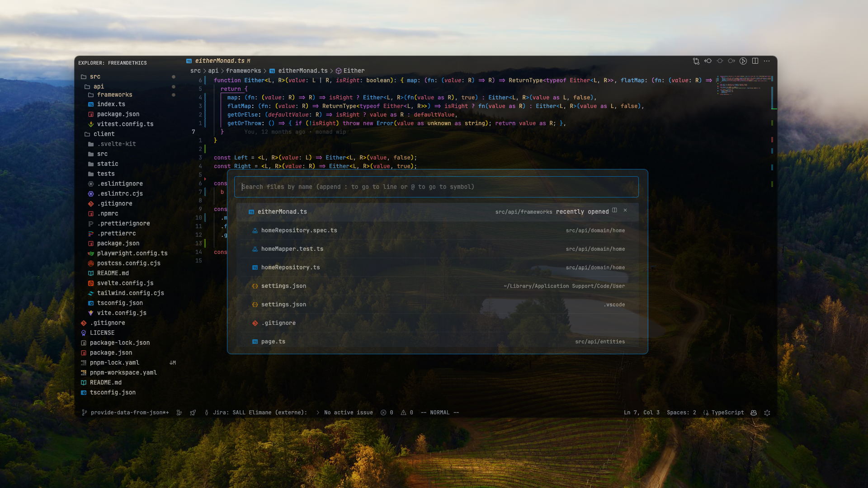Image resolution: width=868 pixels, height=488 pixels.
Task: Open eitherMonad.ts result to the side
Action: point(614,210)
